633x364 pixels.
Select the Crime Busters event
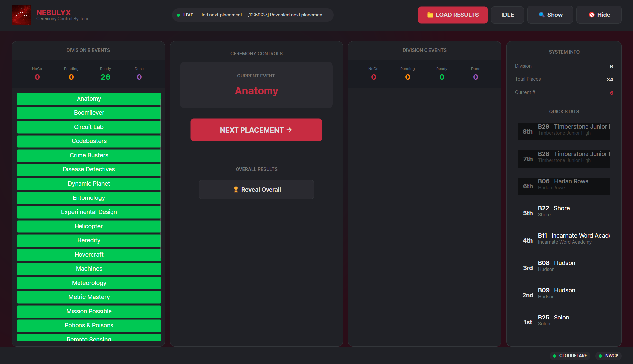(x=89, y=155)
